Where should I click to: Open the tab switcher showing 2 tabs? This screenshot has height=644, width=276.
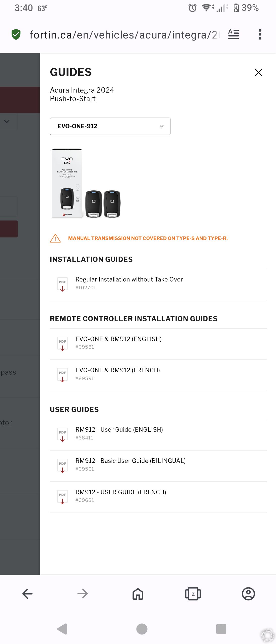pos(193,594)
